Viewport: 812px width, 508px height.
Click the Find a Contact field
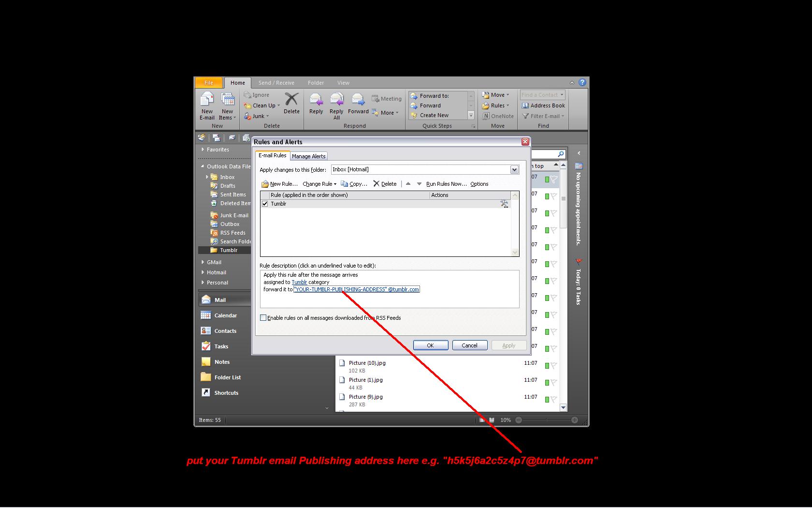[542, 95]
